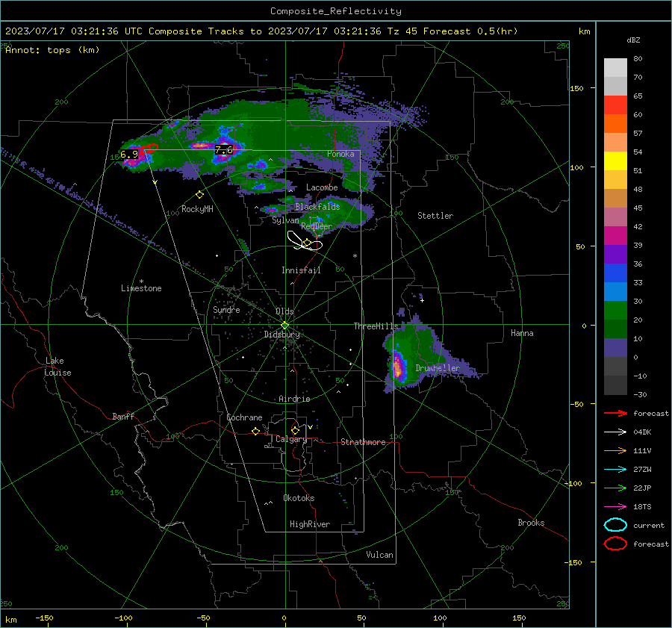
Task: Click the HighRiver city label
Action: [310, 524]
